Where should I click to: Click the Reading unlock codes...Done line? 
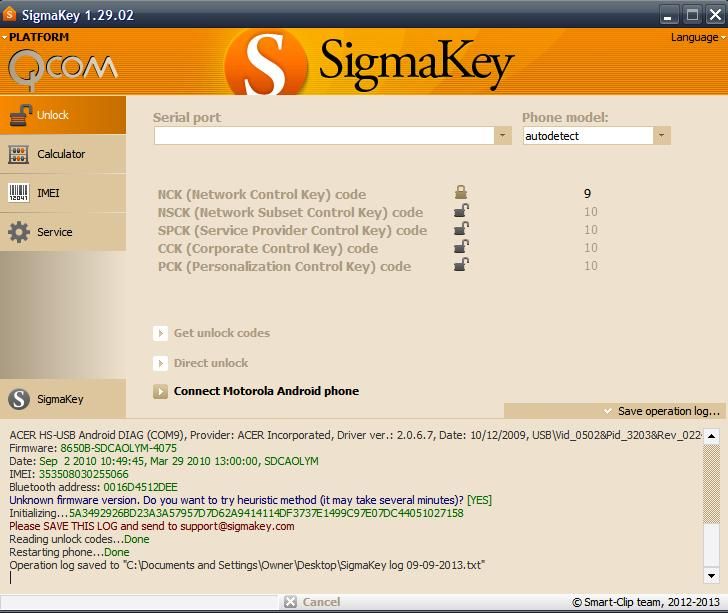pos(79,539)
